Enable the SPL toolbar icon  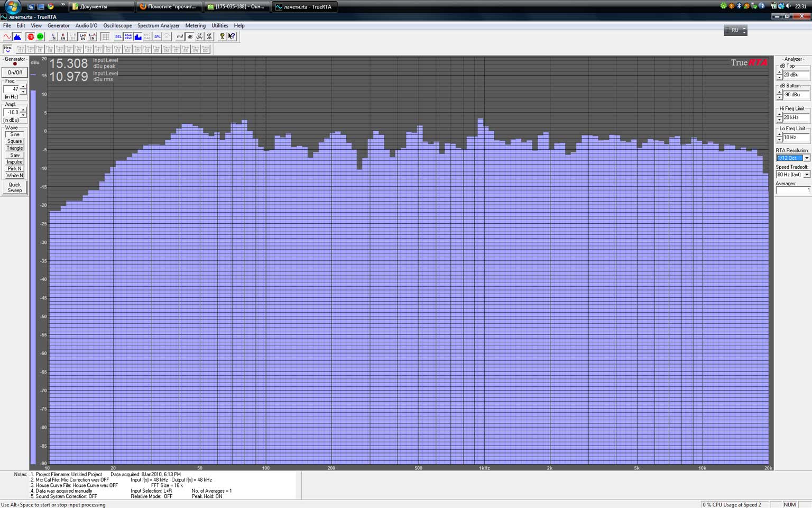click(157, 37)
